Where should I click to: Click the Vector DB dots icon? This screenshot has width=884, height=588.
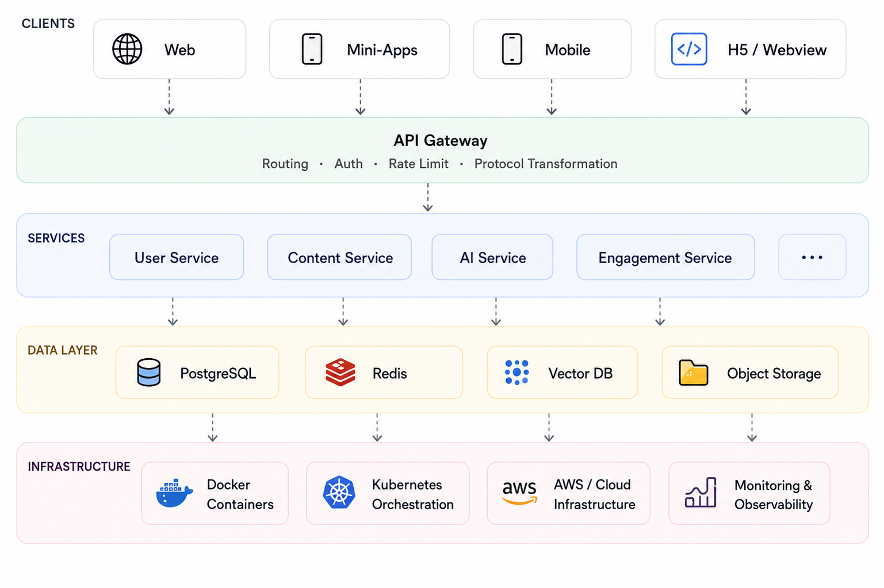pos(516,372)
